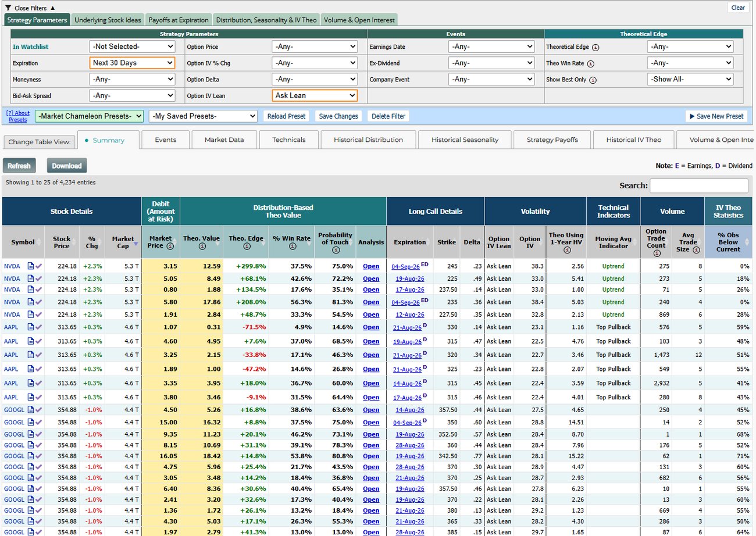
Task: Open Option IV Lean dropdown showing Ask Lean
Action: coord(315,95)
